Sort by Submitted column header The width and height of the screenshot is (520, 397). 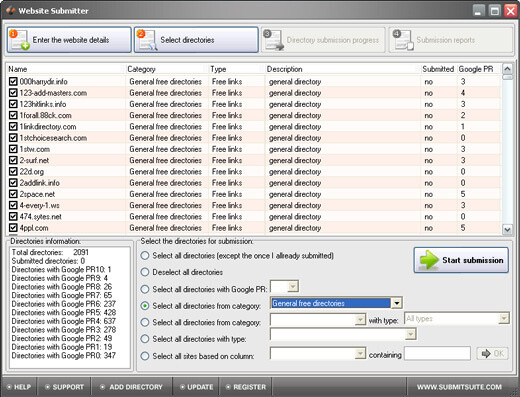[439, 69]
